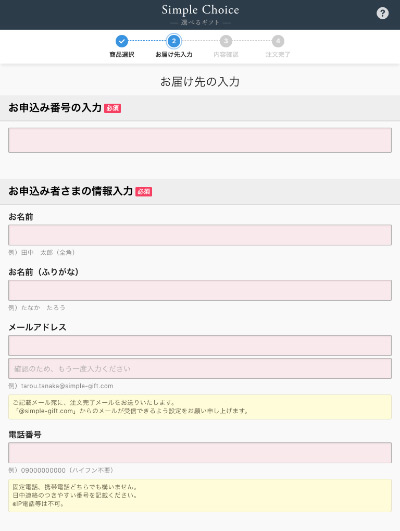
Task: Open the help question mark icon
Action: (382, 14)
